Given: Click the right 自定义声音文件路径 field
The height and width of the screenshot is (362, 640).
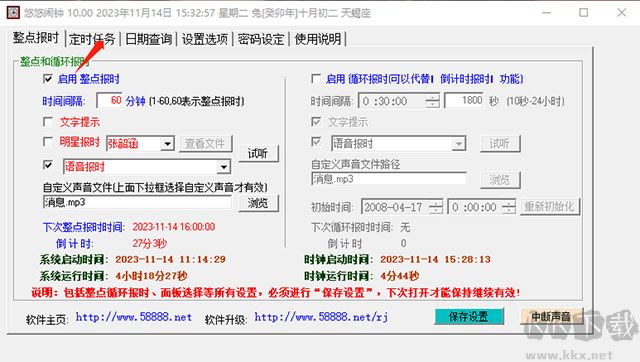Looking at the screenshot, I should [x=389, y=179].
